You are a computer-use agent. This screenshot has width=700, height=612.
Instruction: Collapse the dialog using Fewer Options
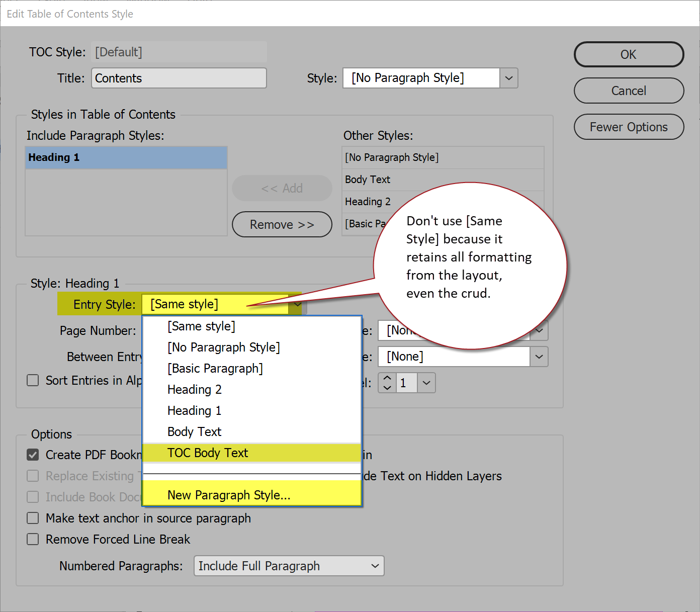629,127
